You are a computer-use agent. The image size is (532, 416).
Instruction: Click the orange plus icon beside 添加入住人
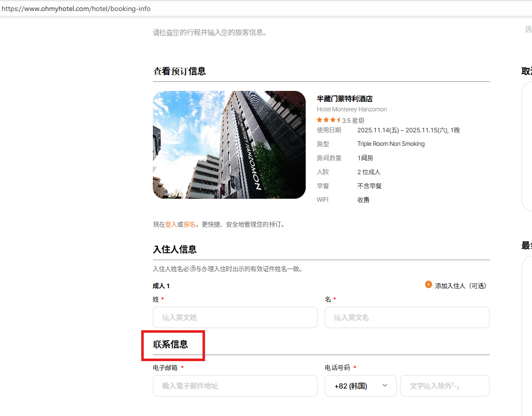[x=428, y=285]
